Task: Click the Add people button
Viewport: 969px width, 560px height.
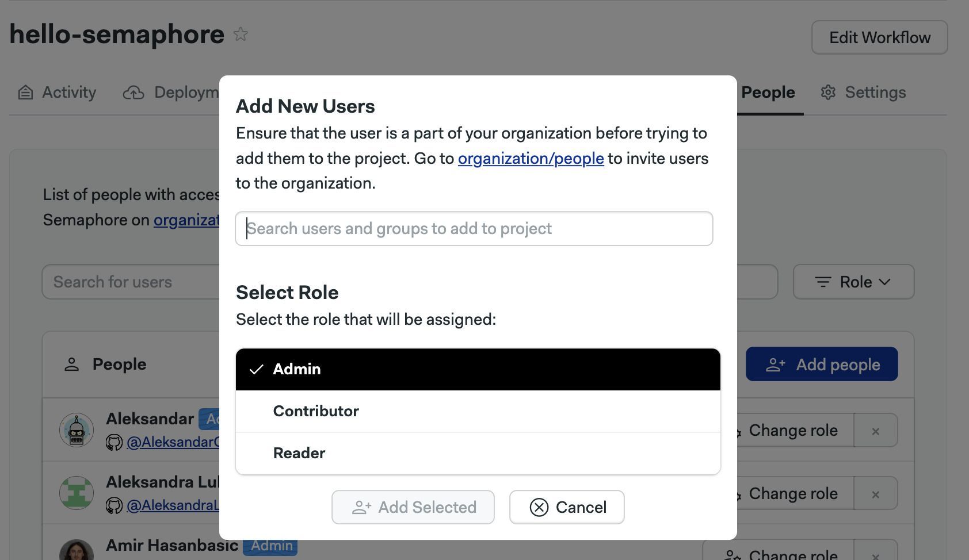Action: pyautogui.click(x=822, y=364)
